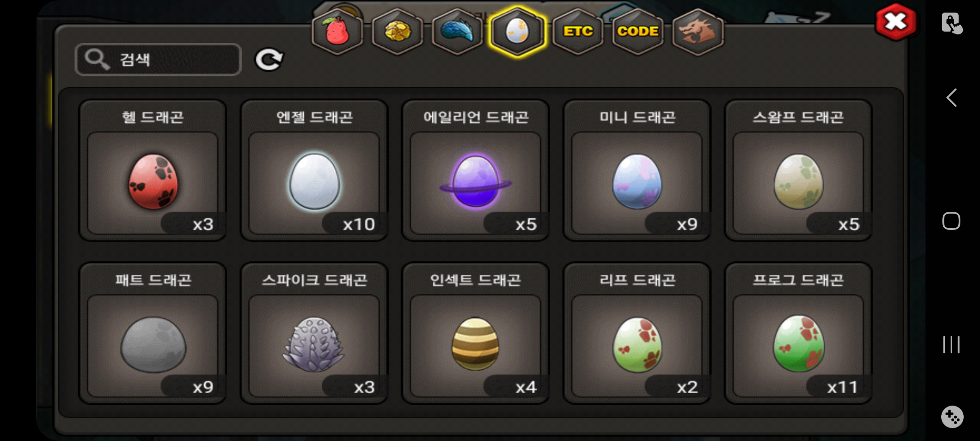Open the dragon head category tab

click(698, 31)
